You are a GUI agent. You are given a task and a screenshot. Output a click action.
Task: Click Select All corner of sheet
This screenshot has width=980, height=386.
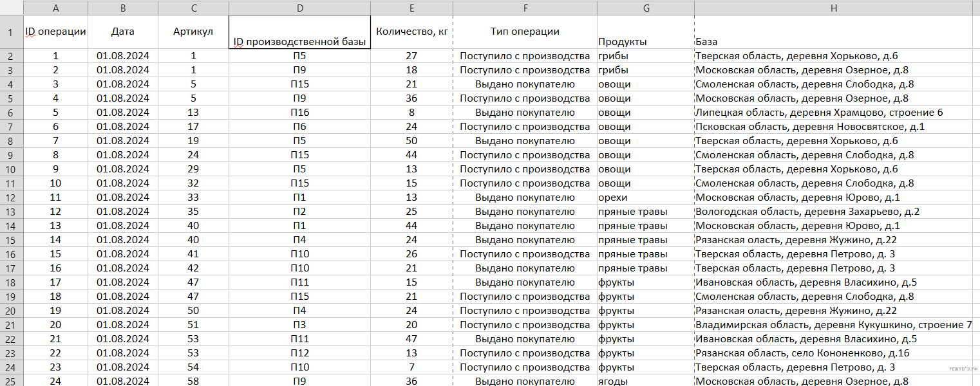(10, 8)
